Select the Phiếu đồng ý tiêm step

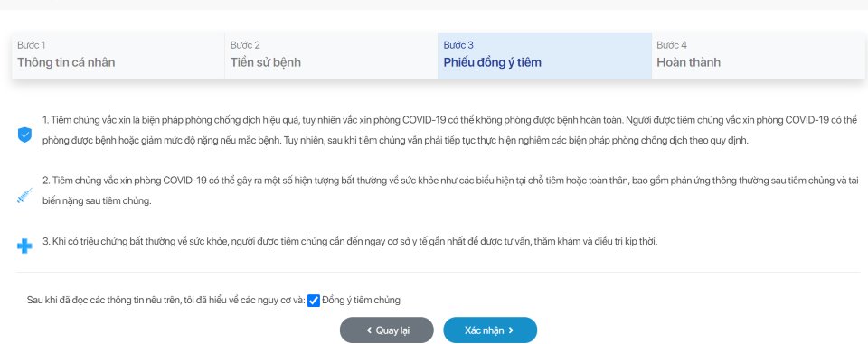point(544,55)
